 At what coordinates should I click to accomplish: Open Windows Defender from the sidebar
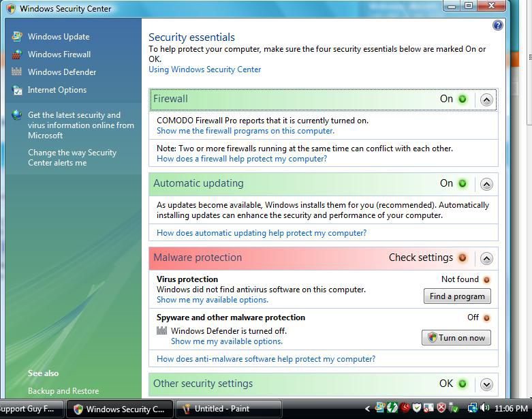coord(62,72)
